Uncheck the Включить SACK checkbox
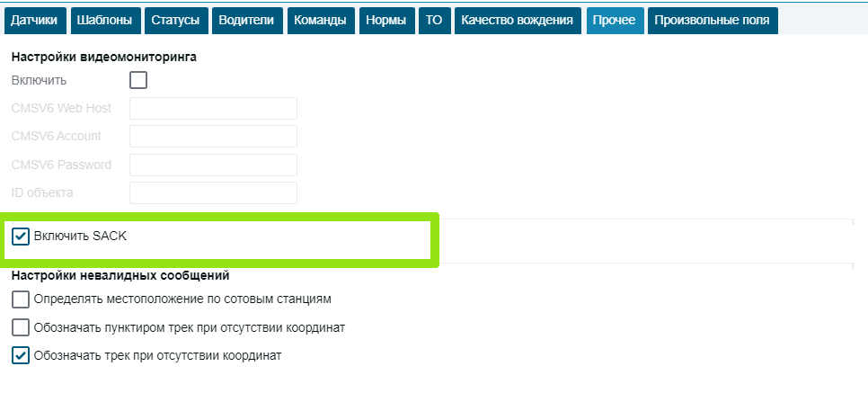This screenshot has height=411, width=868. [x=21, y=237]
